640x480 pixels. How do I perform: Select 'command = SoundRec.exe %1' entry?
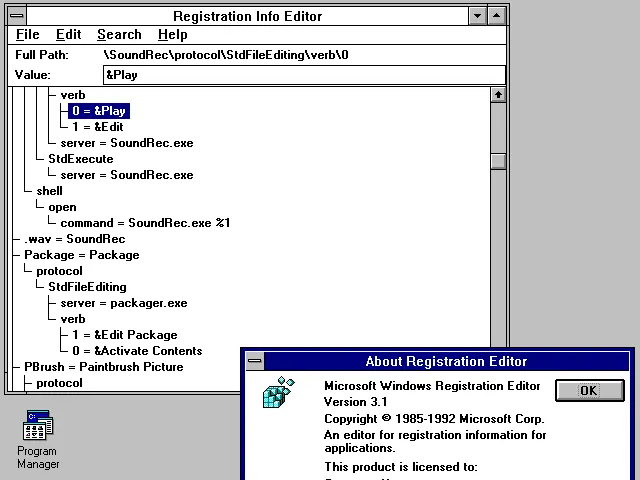tap(145, 223)
